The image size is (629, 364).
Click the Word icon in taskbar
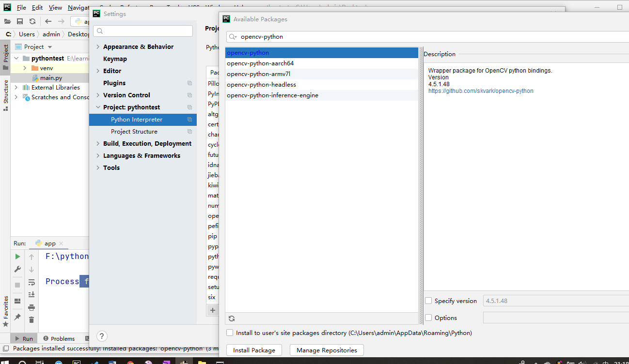click(112, 362)
